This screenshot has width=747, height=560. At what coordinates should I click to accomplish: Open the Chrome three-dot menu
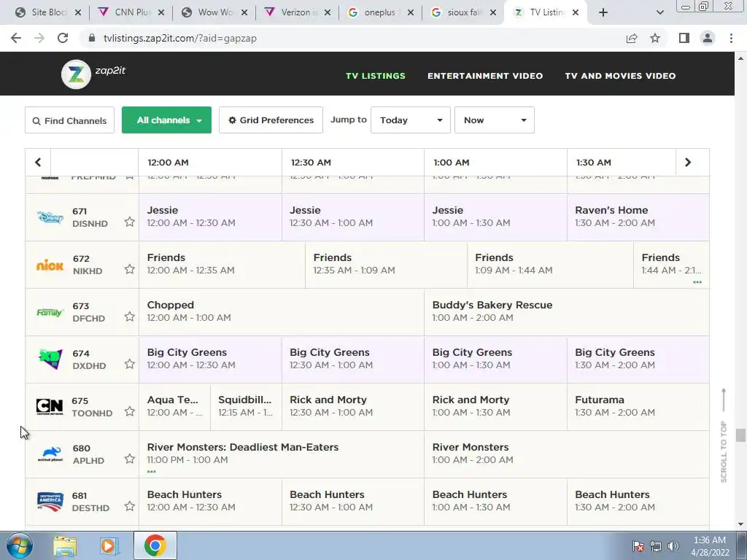click(x=731, y=38)
